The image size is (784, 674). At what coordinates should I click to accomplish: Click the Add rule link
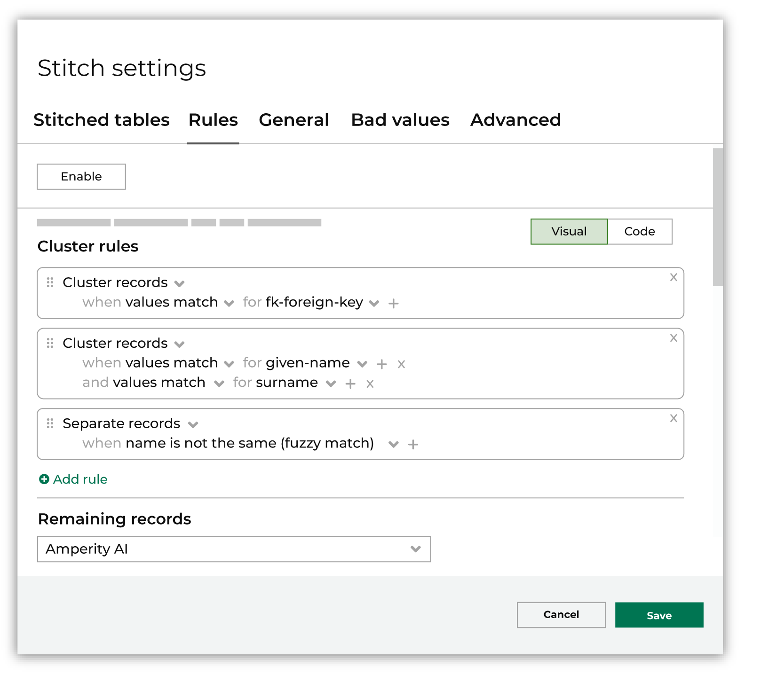click(73, 479)
